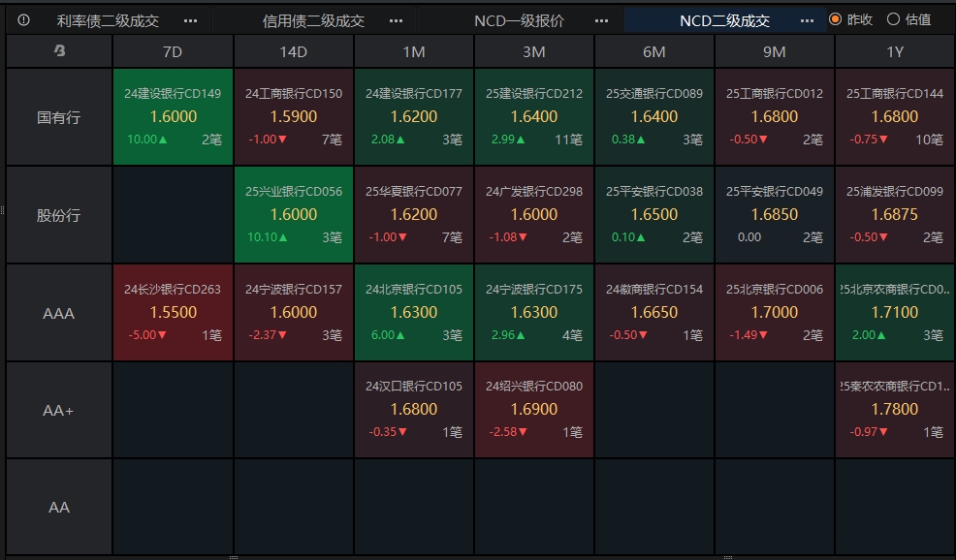956x560 pixels.
Task: Open the 25工商银行CD144 cell
Action: [x=894, y=117]
